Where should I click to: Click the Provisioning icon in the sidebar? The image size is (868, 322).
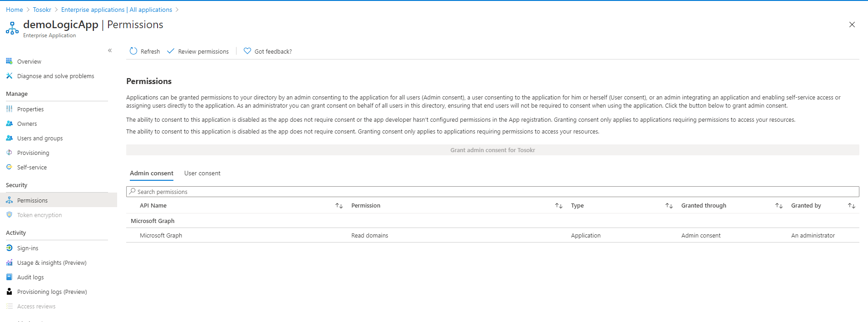pos(9,153)
